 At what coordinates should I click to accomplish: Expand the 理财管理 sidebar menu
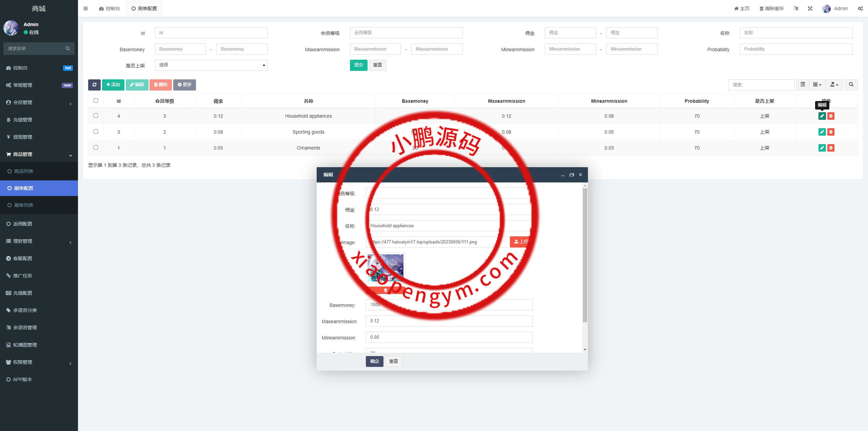tap(39, 241)
